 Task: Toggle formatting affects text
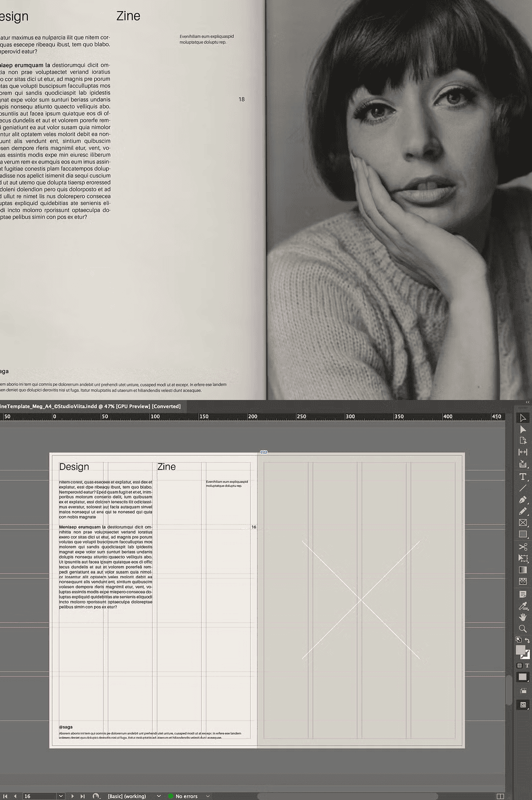527,665
